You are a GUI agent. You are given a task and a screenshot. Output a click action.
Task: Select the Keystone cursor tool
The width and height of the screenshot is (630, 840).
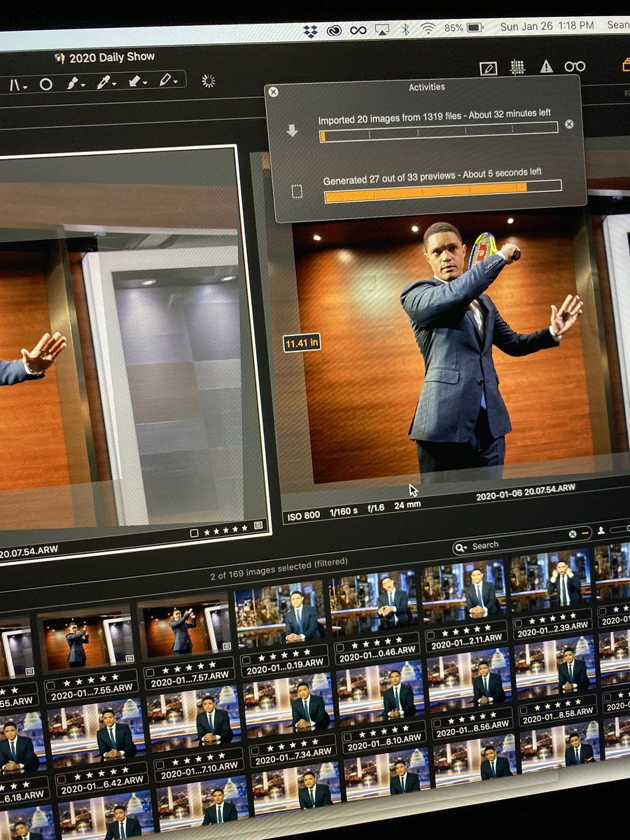coord(14,85)
